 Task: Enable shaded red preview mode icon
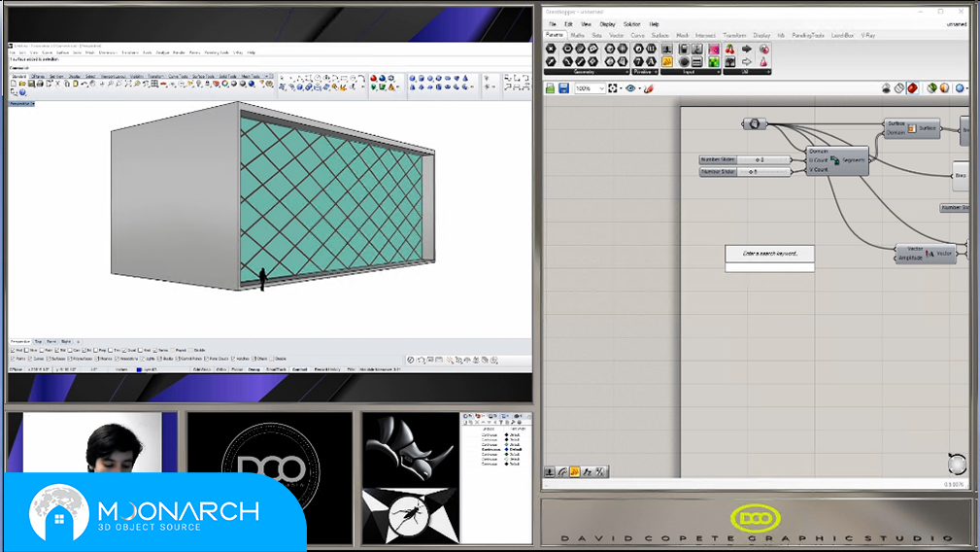click(x=913, y=88)
